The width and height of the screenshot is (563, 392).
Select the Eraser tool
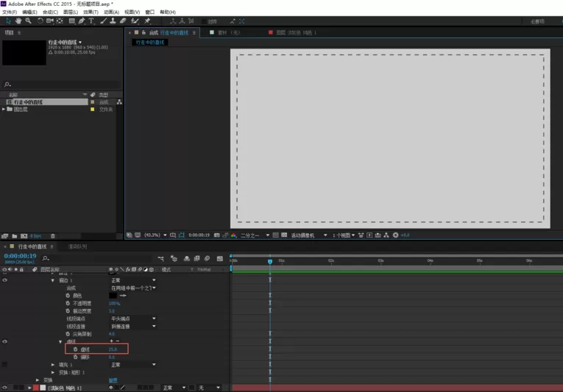pos(123,21)
